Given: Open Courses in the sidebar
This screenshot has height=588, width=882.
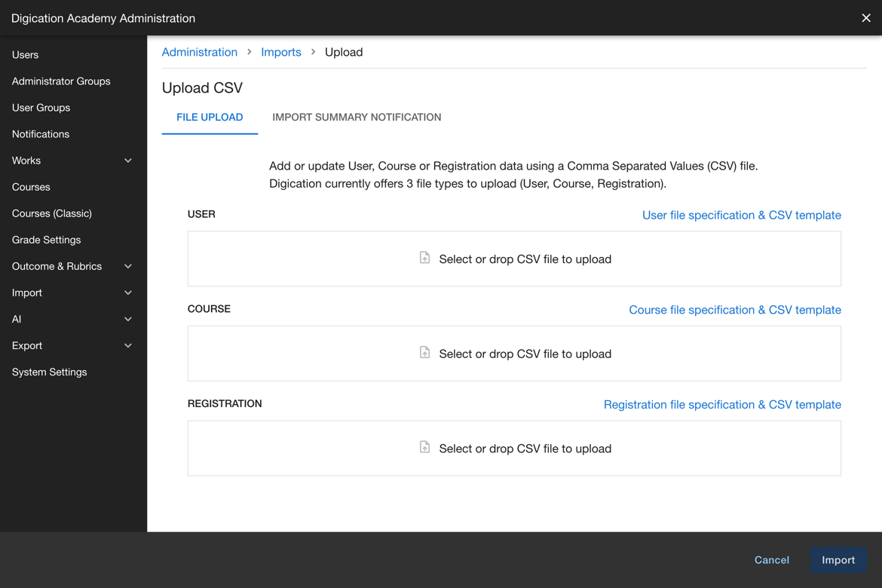Looking at the screenshot, I should (31, 187).
